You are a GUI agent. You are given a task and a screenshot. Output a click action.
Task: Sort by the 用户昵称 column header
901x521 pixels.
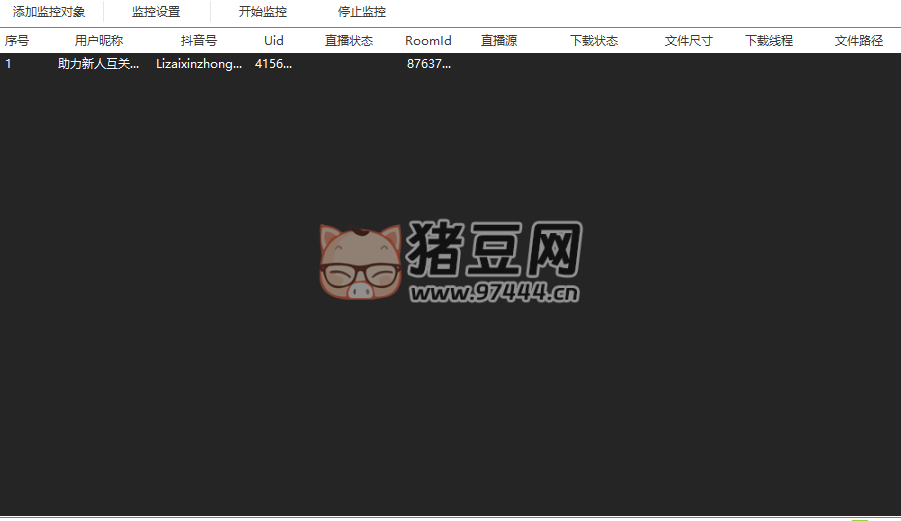click(x=99, y=41)
